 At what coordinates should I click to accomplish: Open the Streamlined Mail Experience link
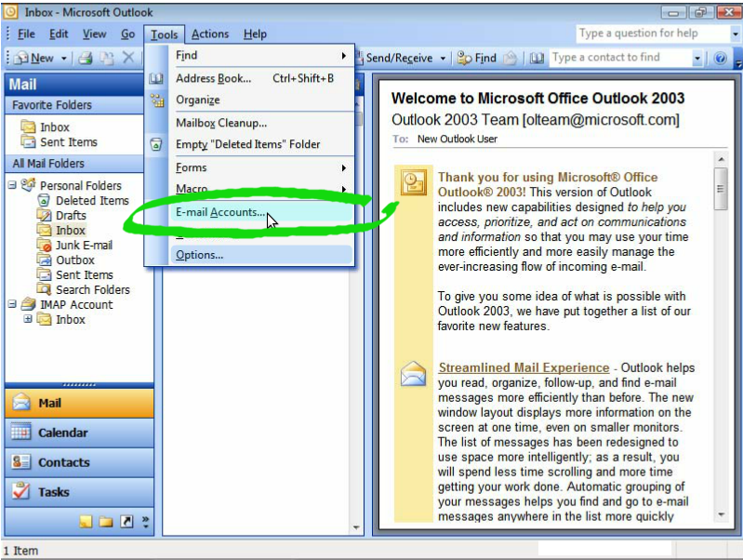524,368
